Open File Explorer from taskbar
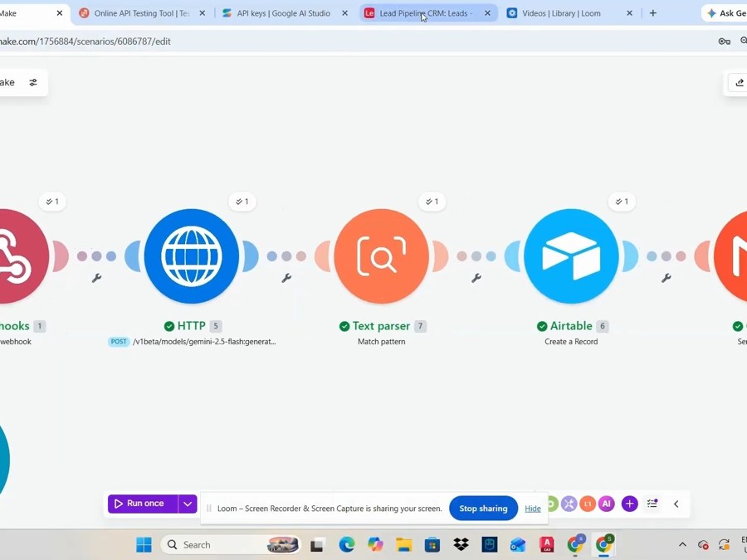Image resolution: width=747 pixels, height=560 pixels. (x=403, y=543)
